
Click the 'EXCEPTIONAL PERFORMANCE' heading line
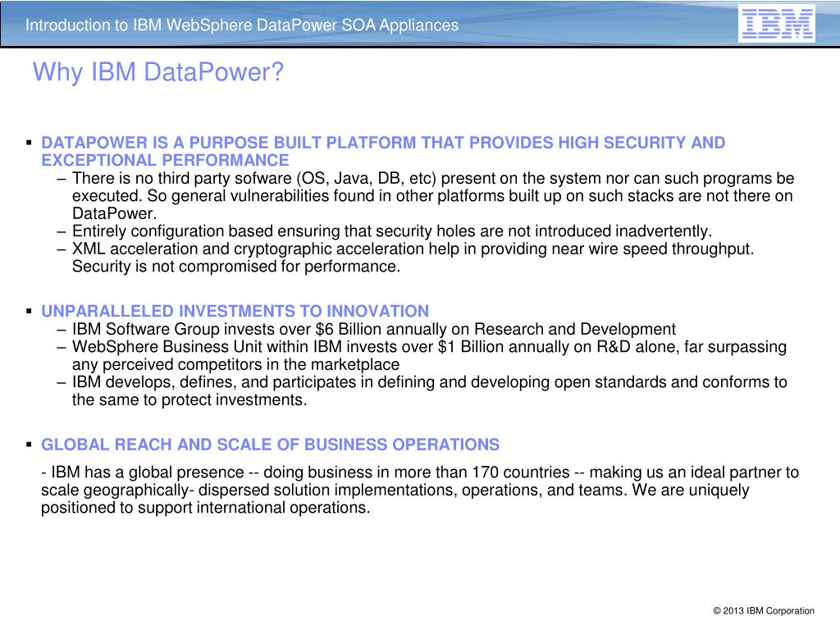pyautogui.click(x=165, y=160)
